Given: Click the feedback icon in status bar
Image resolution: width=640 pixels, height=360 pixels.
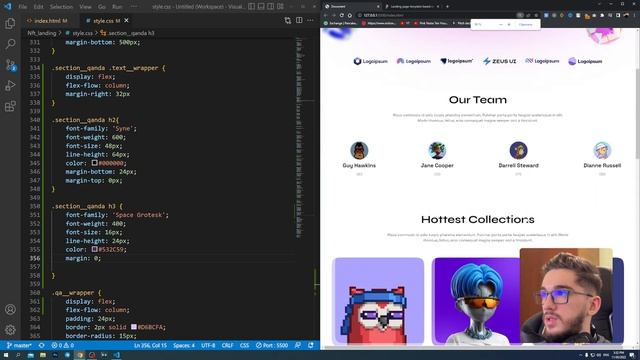Looking at the screenshot, I should [x=298, y=345].
